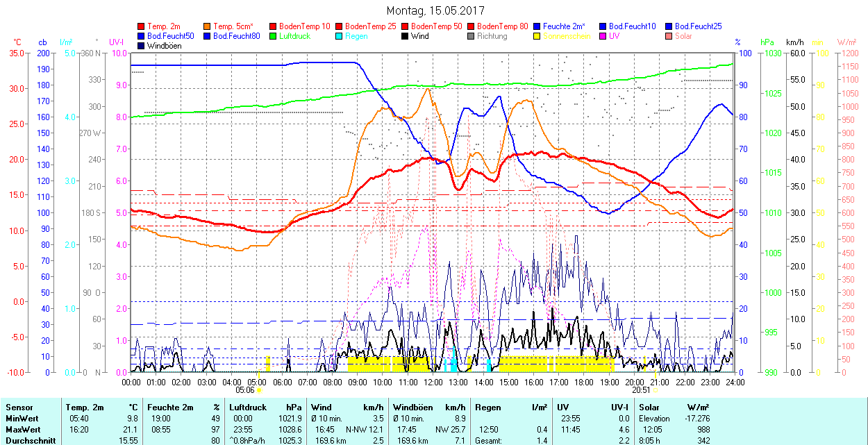868x445 pixels.
Task: Click the green Luftdruck legend swatch
Action: (274, 36)
